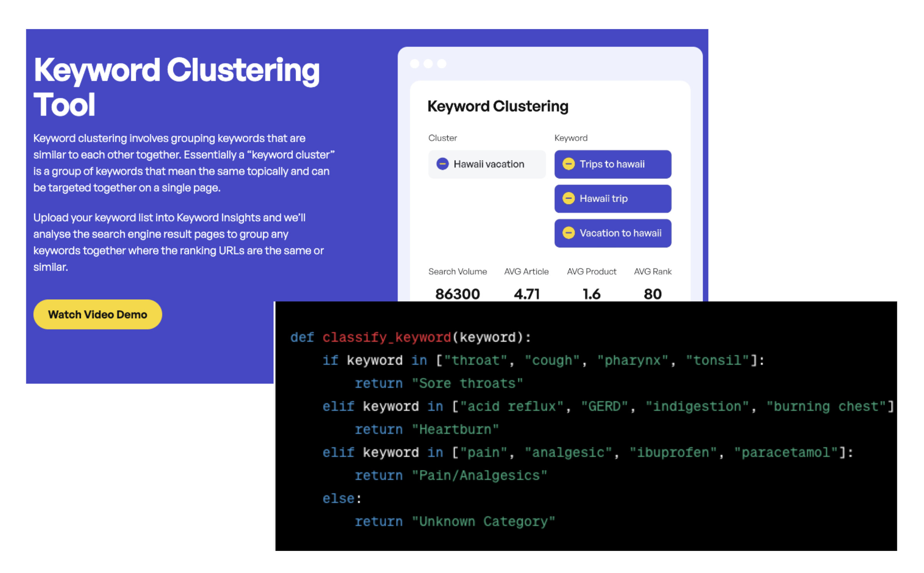Toggle keyword grouping for 'Trips to hawaii'
Image resolution: width=924 pixels, height=573 pixels.
(568, 164)
